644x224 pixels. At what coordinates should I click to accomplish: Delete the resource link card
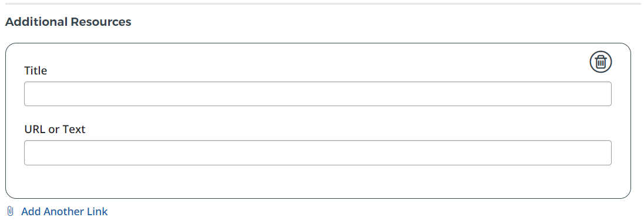tap(601, 62)
